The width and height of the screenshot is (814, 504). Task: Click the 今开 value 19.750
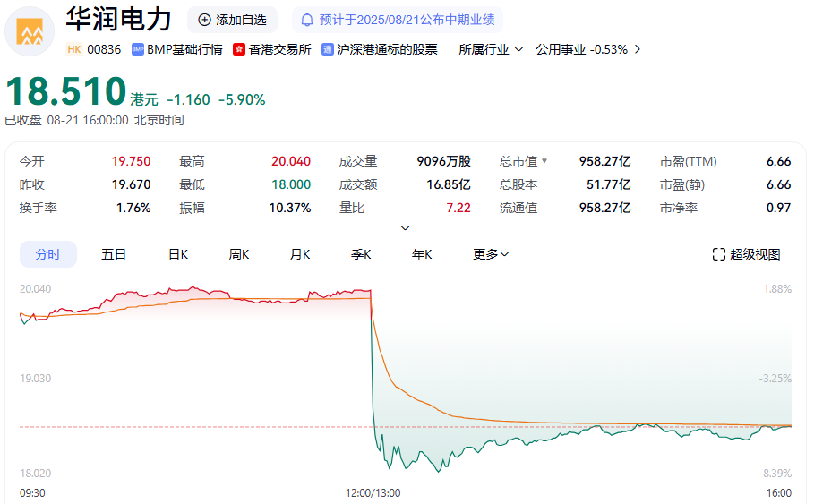[132, 161]
